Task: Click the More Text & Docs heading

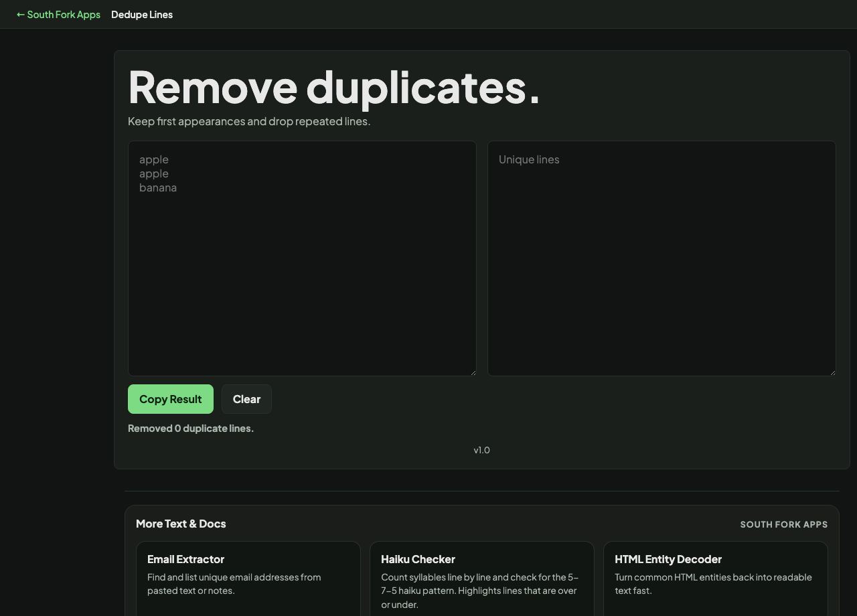Action: 181,524
